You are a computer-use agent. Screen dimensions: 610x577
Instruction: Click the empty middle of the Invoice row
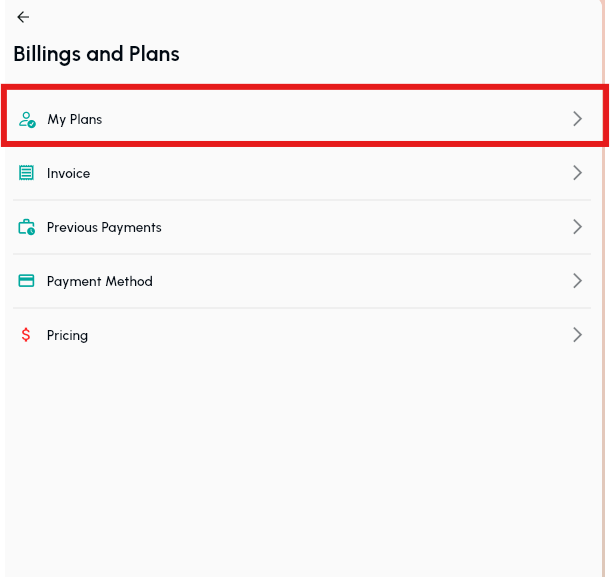320,173
